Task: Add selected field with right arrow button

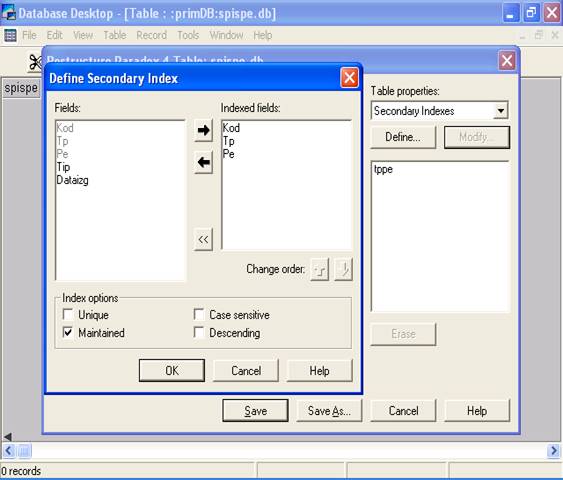Action: point(204,130)
